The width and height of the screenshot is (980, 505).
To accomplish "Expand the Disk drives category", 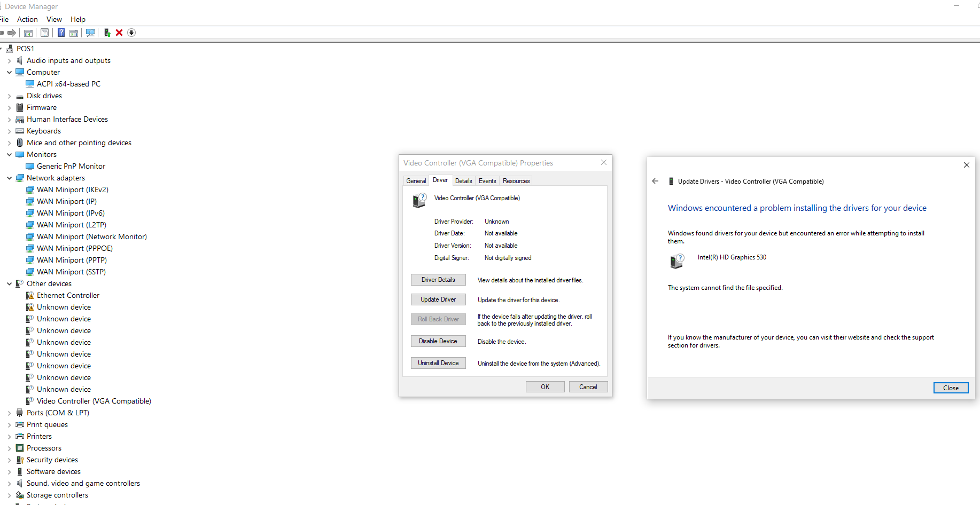I will point(9,96).
